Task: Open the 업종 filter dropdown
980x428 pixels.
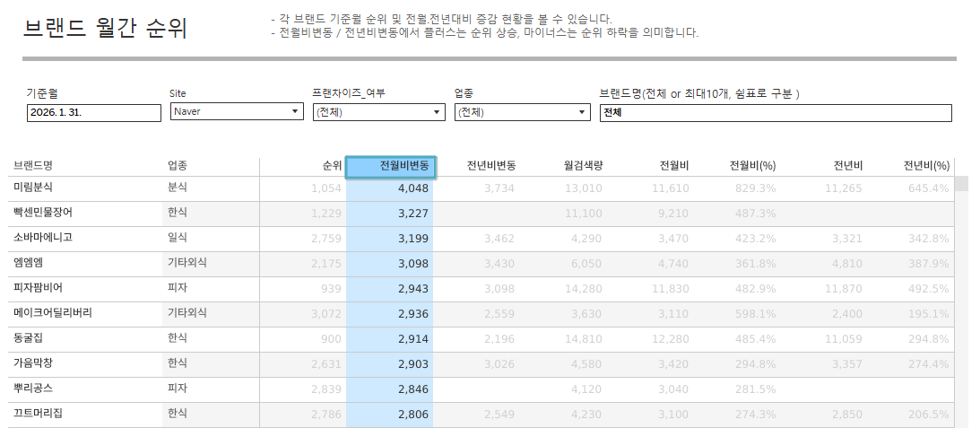Action: tap(522, 112)
